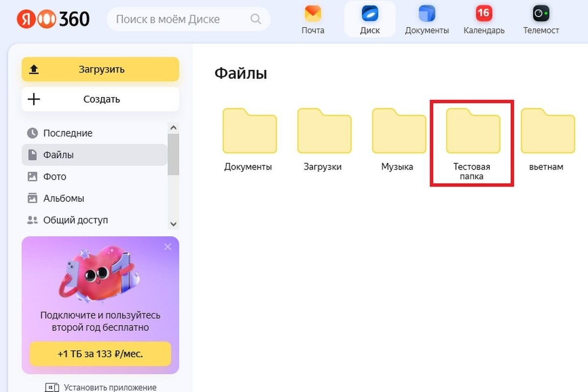Click the Установить приложение link
The height and width of the screenshot is (392, 588).
pos(101,388)
